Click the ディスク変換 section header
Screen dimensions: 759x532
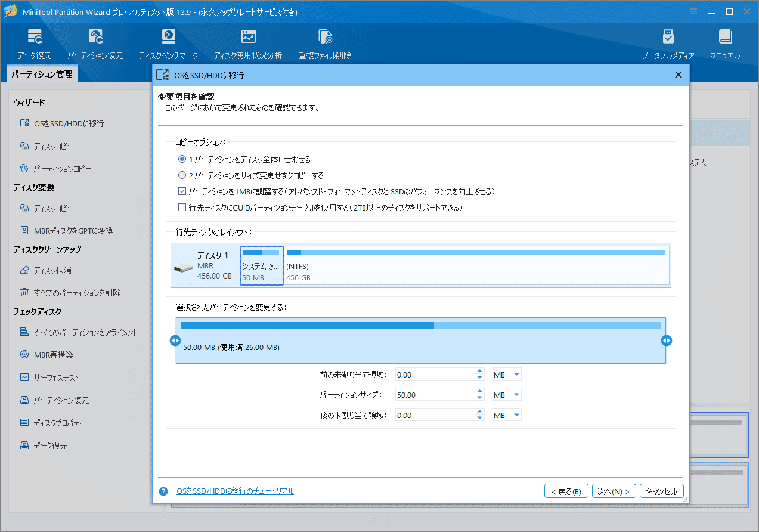[x=33, y=187]
